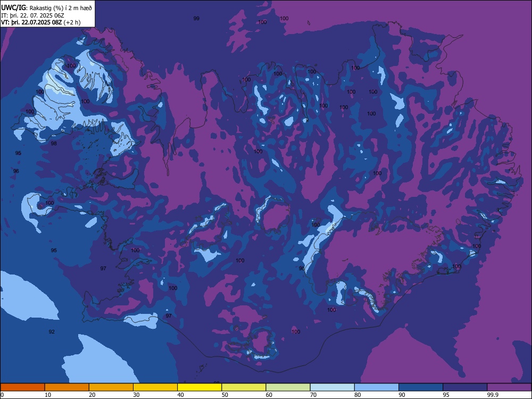Select the pale yellow 50–60 legend swatch
Screen dimensions: 532x399
[244, 387]
